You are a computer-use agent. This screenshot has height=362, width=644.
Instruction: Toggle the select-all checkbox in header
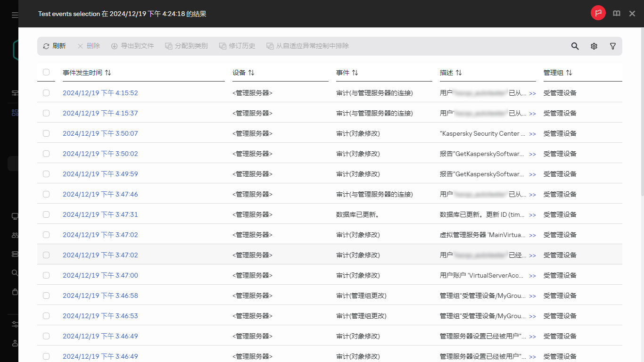pyautogui.click(x=46, y=72)
